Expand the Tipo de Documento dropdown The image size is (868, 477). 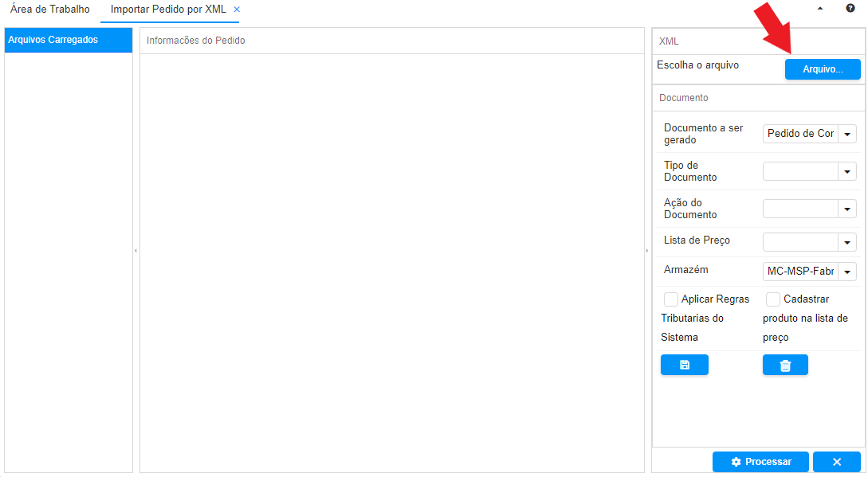coord(847,171)
